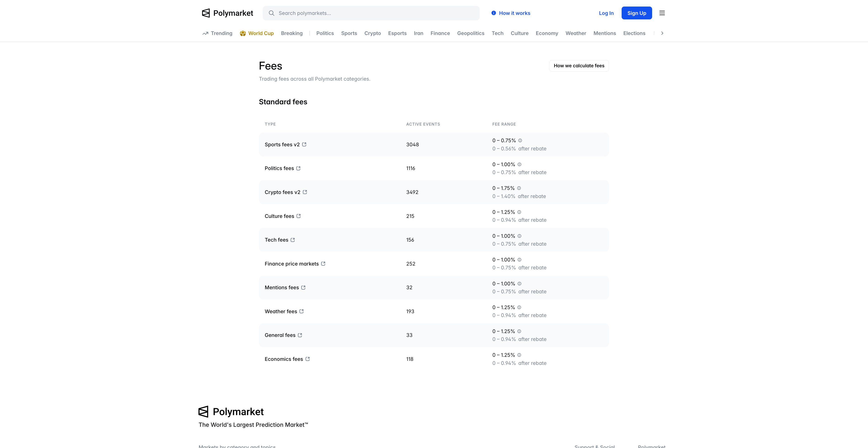The height and width of the screenshot is (448, 868).
Task: Click the FEE RANGE column header
Action: pyautogui.click(x=504, y=124)
